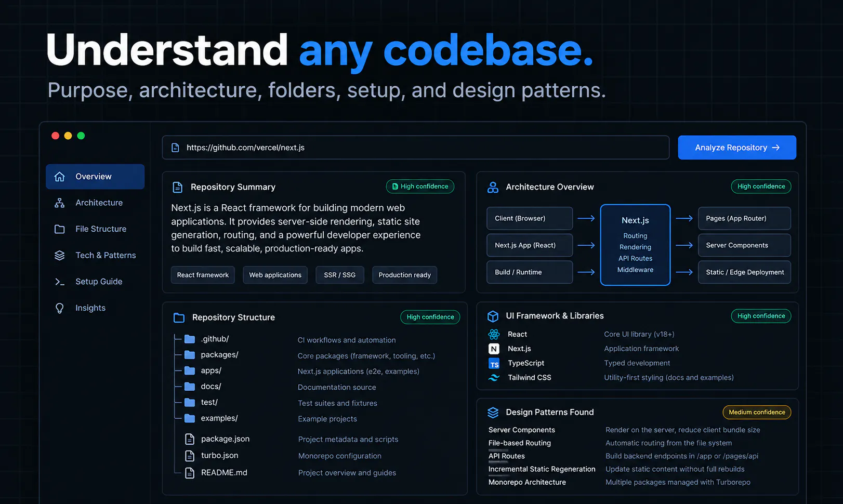The image size is (843, 504).
Task: Click the React atom logo icon
Action: click(494, 334)
